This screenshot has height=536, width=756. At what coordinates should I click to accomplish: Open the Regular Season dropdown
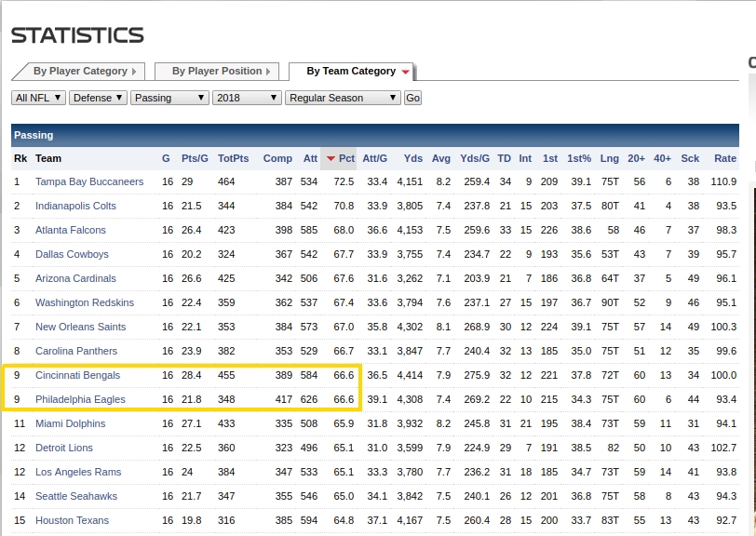point(343,98)
